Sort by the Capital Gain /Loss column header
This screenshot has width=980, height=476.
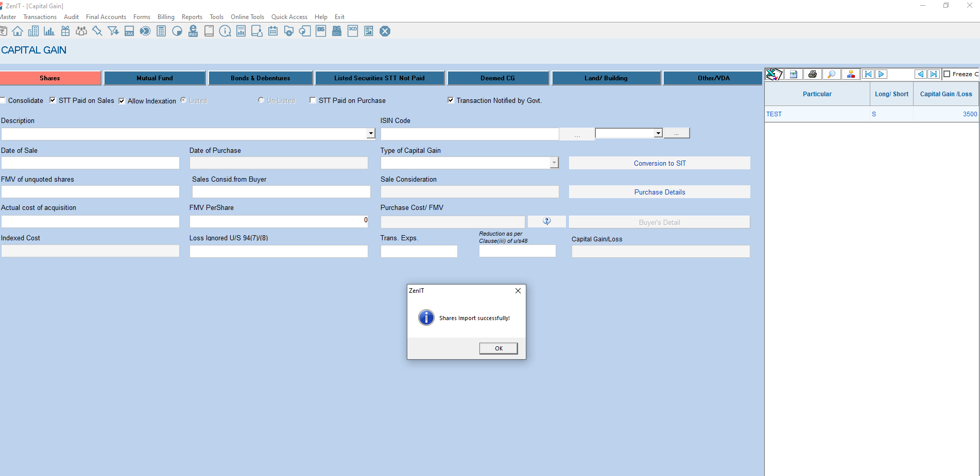tap(946, 94)
